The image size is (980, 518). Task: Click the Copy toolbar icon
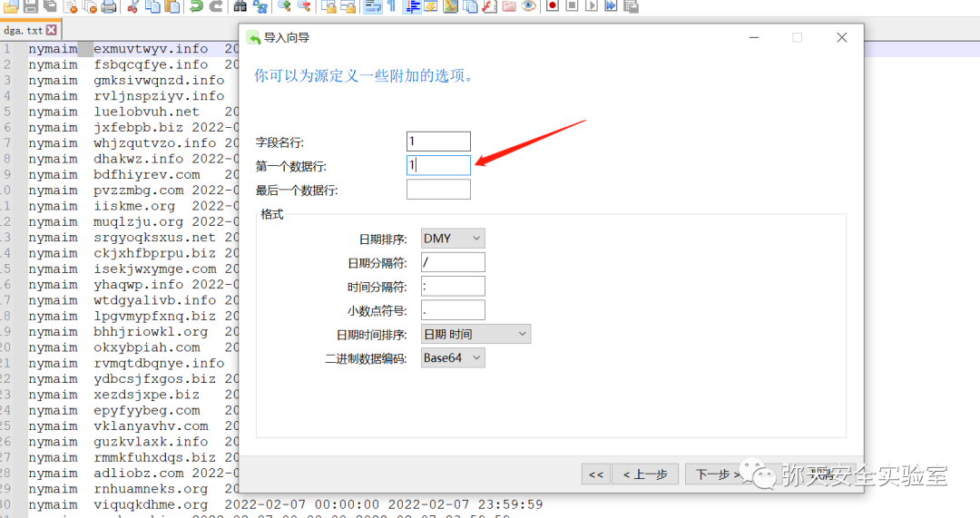(153, 6)
